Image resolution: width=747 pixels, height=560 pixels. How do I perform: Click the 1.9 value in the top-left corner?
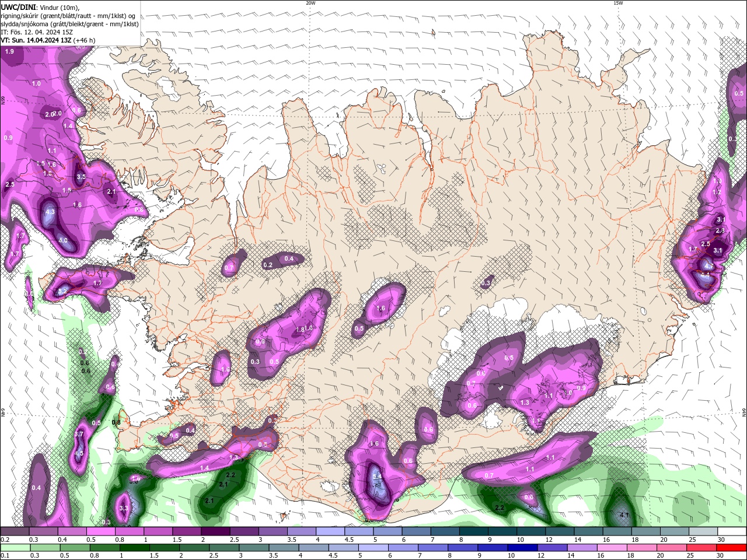tap(9, 52)
